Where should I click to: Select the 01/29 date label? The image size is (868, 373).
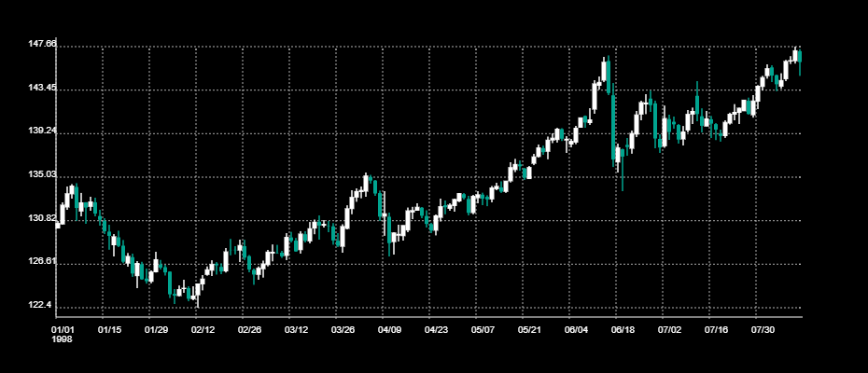156,330
